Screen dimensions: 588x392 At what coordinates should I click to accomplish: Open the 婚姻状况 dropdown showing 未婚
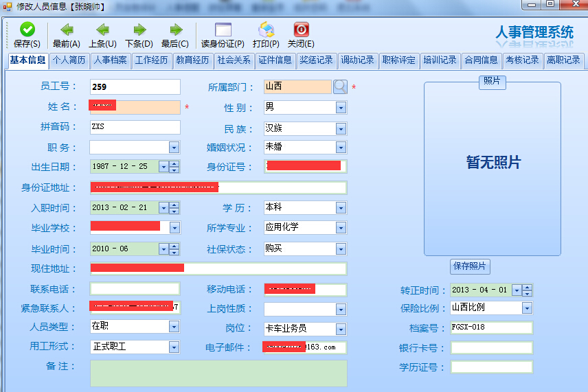click(341, 148)
